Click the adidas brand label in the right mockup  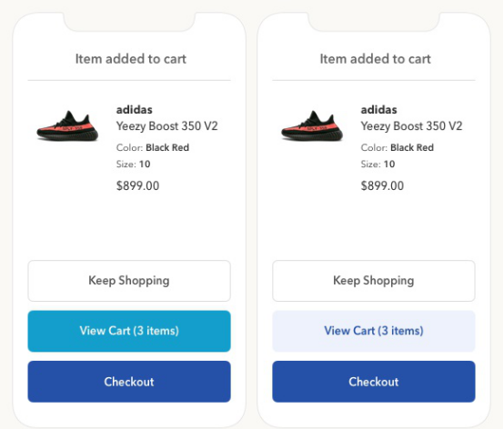379,110
